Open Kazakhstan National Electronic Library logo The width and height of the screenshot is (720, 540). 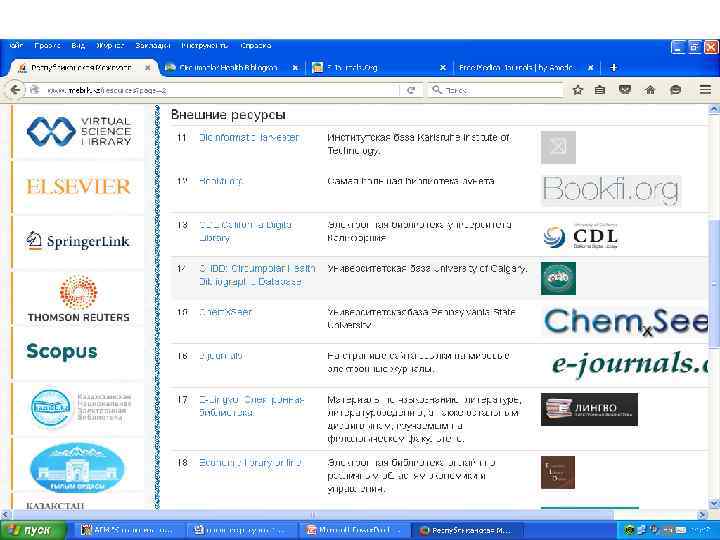point(81,407)
